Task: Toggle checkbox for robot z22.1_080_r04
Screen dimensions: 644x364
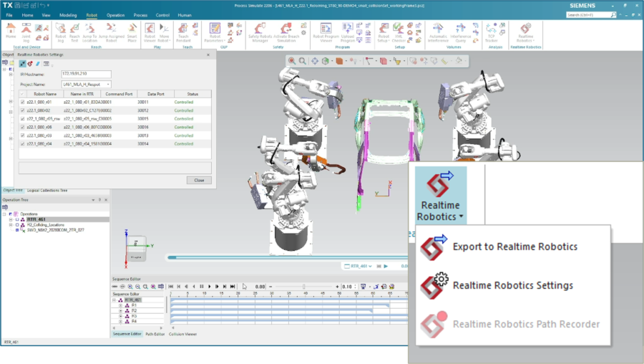Action: [x=22, y=143]
